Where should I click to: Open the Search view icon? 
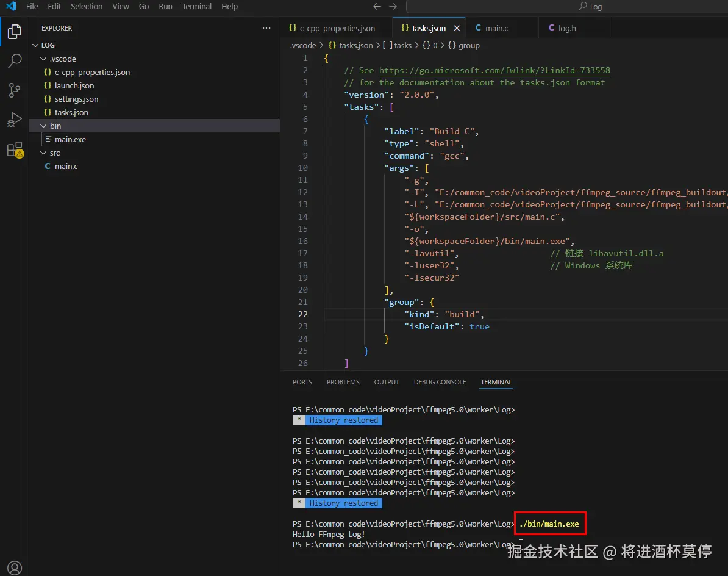pyautogui.click(x=15, y=60)
